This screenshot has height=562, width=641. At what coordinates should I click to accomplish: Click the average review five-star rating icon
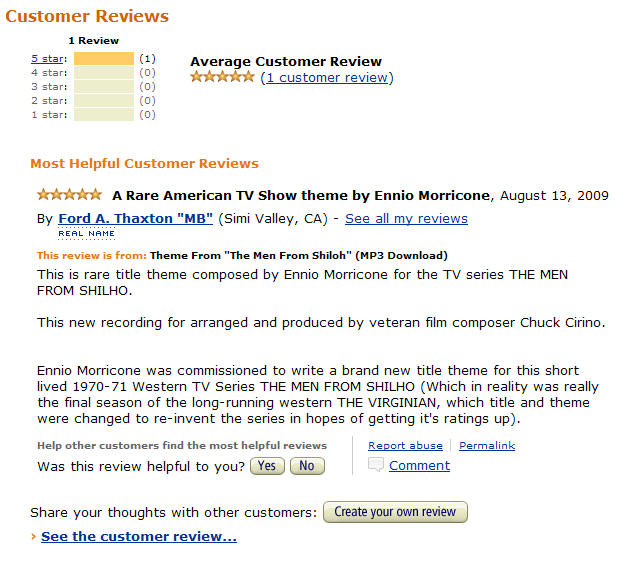tap(222, 76)
